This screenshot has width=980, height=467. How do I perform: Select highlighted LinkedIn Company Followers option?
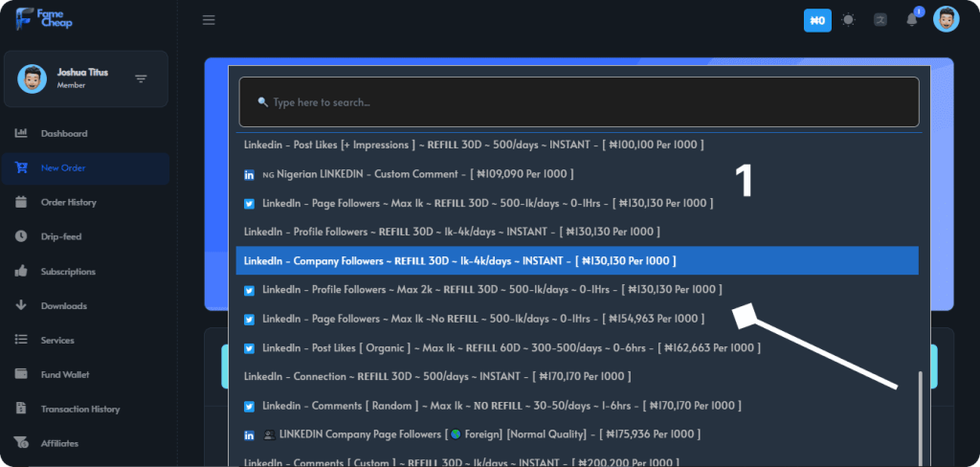577,260
